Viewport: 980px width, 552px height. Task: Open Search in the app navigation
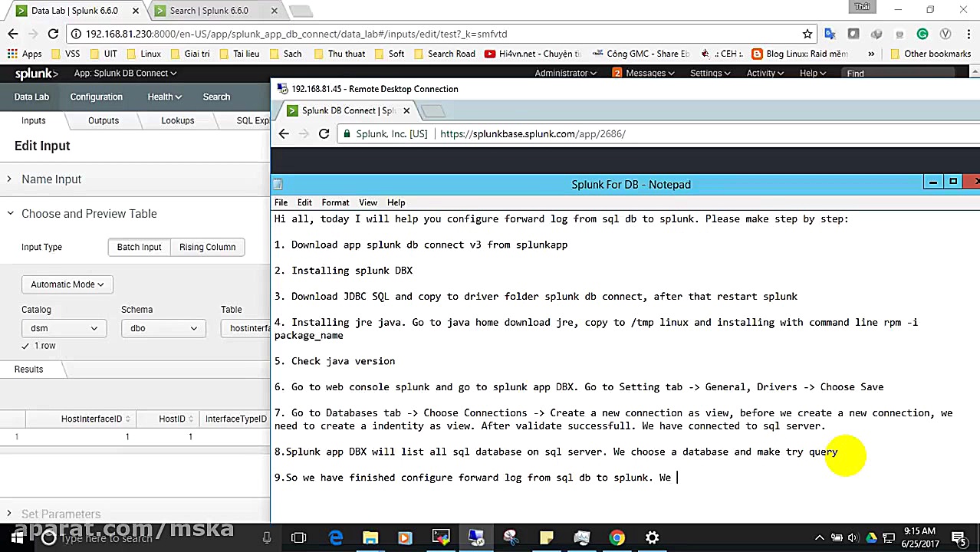pos(216,97)
